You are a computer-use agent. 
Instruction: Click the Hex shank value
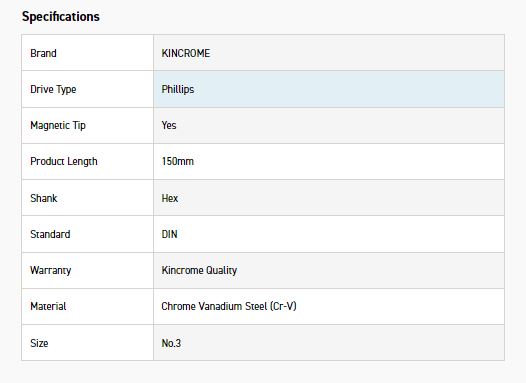coord(170,198)
